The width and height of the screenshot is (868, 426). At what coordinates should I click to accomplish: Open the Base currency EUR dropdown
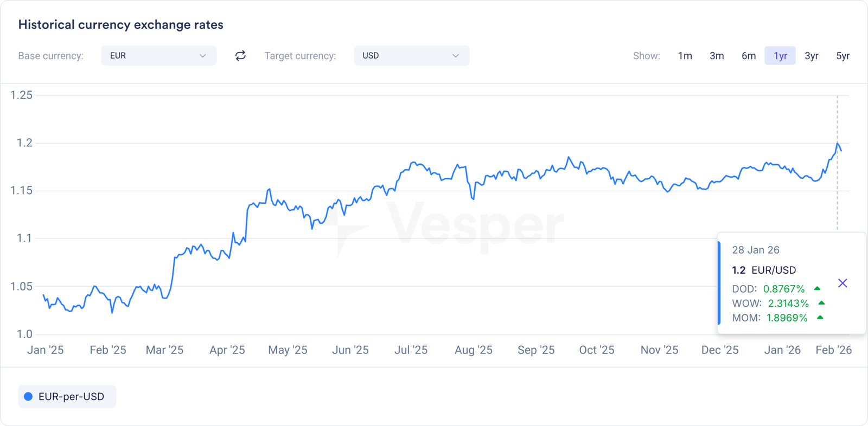(x=158, y=56)
